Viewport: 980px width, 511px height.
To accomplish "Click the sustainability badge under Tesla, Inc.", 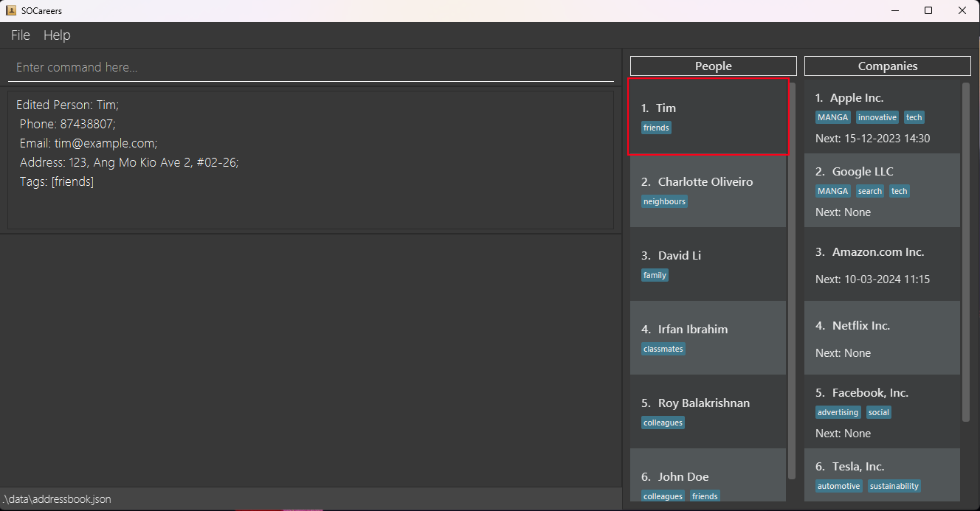I will [894, 485].
